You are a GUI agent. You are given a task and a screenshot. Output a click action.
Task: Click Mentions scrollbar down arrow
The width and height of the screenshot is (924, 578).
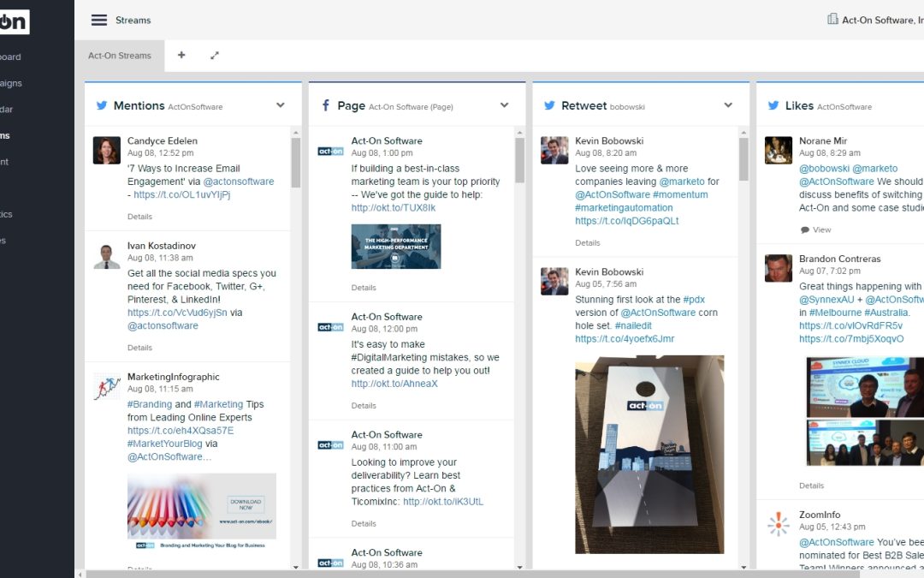pyautogui.click(x=296, y=567)
